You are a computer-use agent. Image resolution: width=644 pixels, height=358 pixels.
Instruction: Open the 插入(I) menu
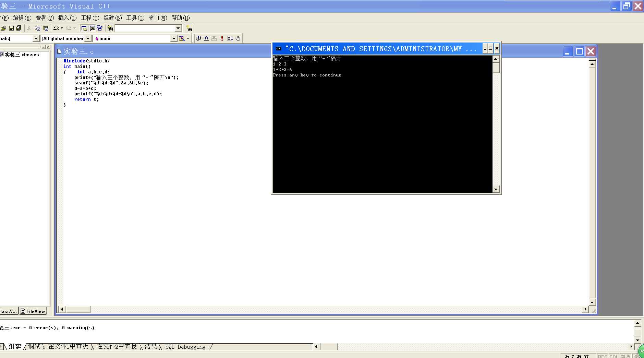(67, 18)
